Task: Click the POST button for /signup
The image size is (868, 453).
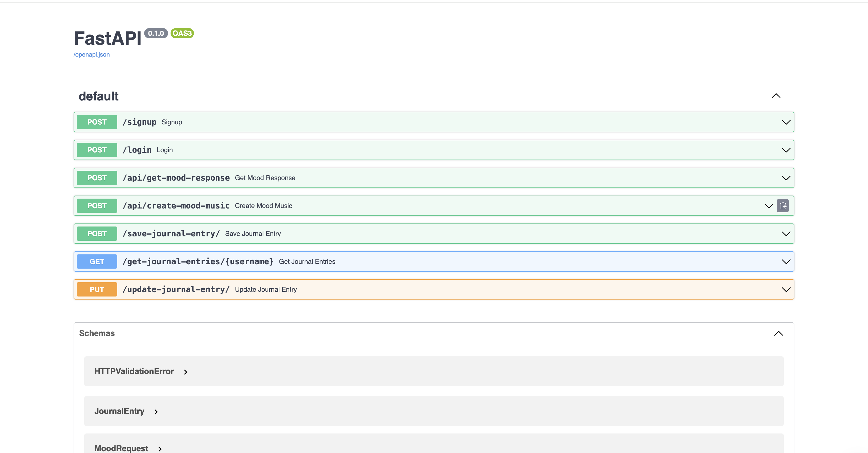Action: [97, 122]
